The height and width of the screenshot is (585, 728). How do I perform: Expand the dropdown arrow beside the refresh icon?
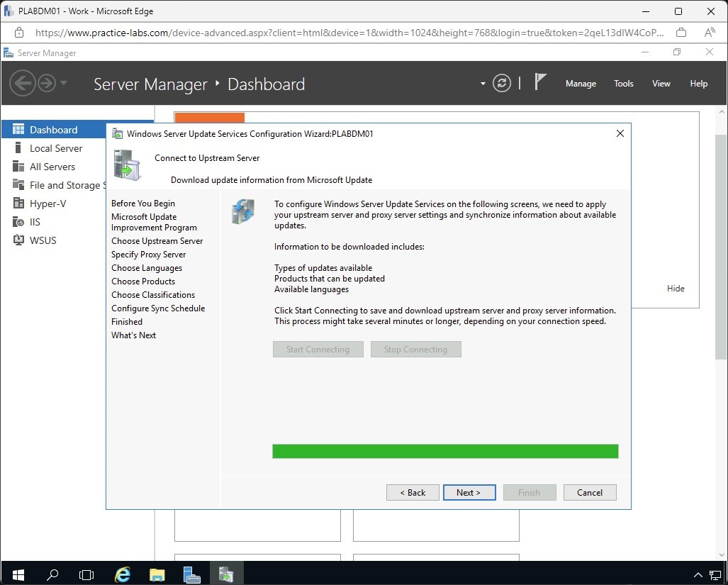pyautogui.click(x=483, y=84)
